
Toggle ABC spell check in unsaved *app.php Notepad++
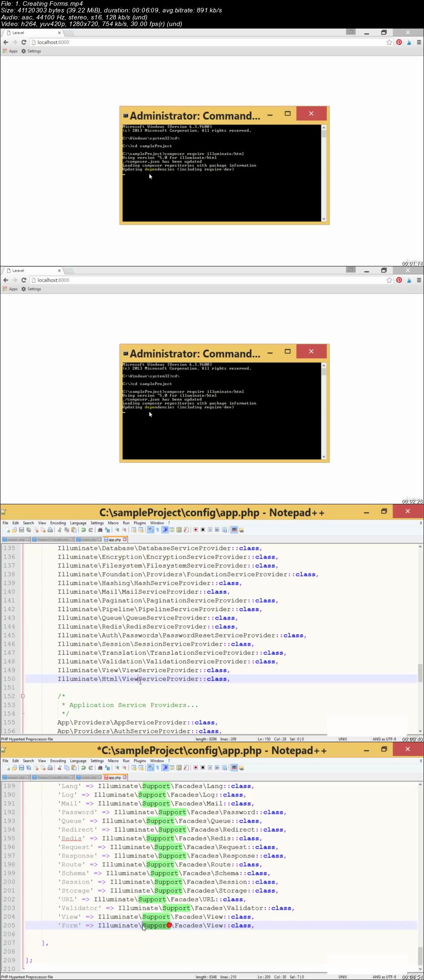tap(234, 767)
